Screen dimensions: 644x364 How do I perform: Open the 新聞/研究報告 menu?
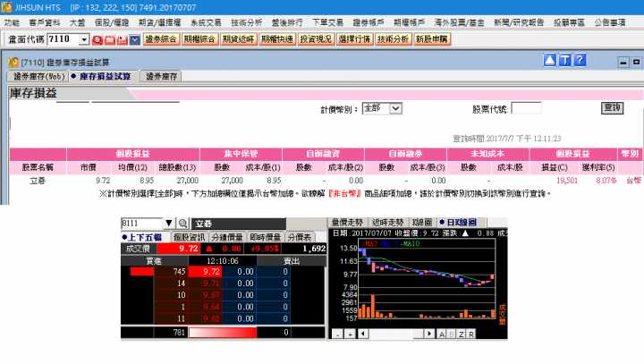click(x=519, y=22)
